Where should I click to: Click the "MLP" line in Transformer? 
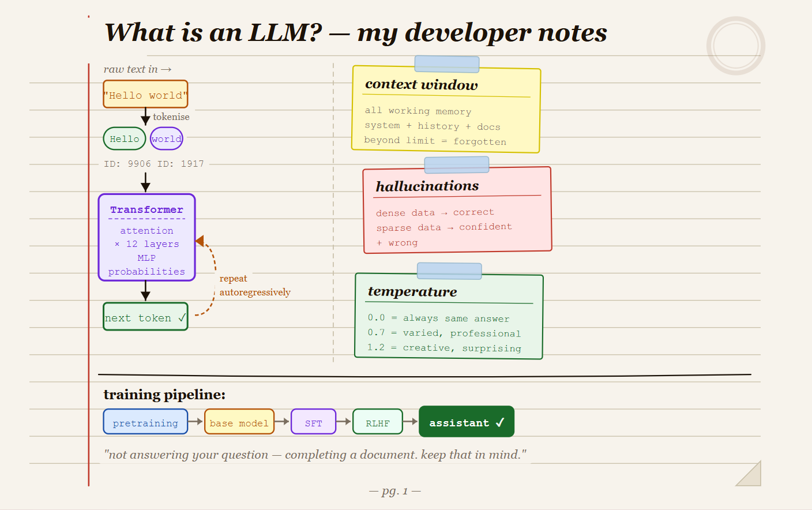pos(146,258)
